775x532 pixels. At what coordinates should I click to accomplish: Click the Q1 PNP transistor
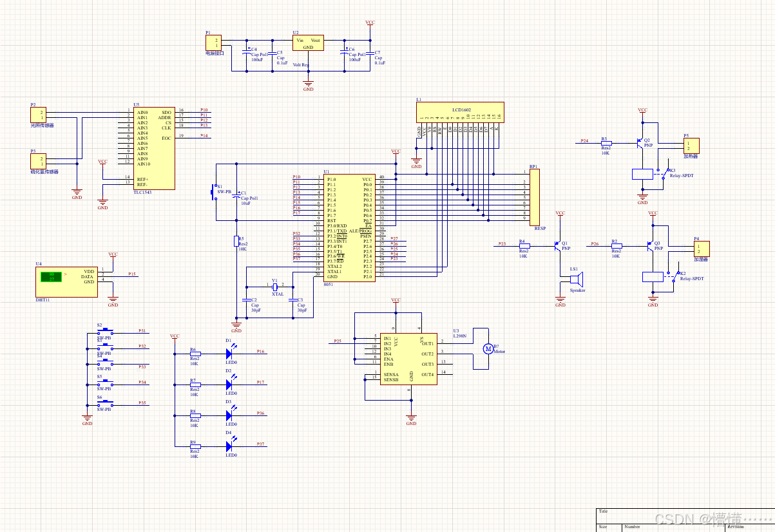click(x=558, y=245)
